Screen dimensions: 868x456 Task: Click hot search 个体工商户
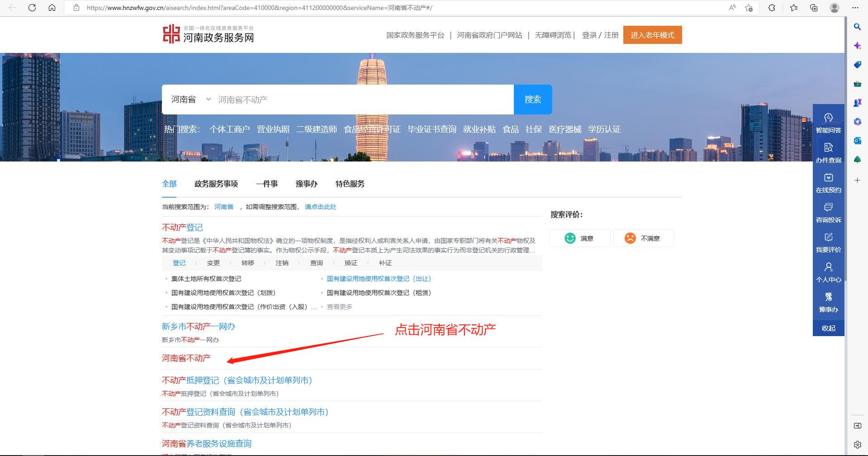pos(229,129)
